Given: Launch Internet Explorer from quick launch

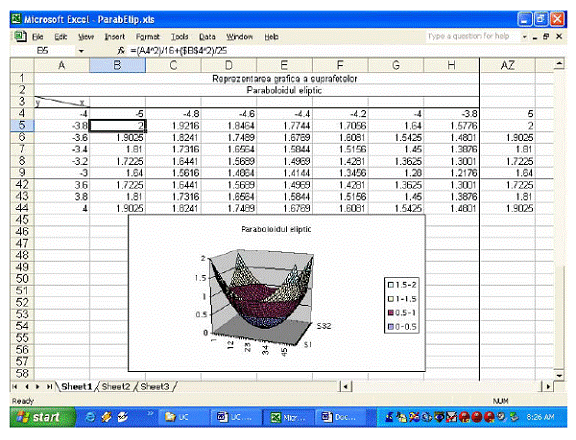Looking at the screenshot, I should [x=90, y=417].
